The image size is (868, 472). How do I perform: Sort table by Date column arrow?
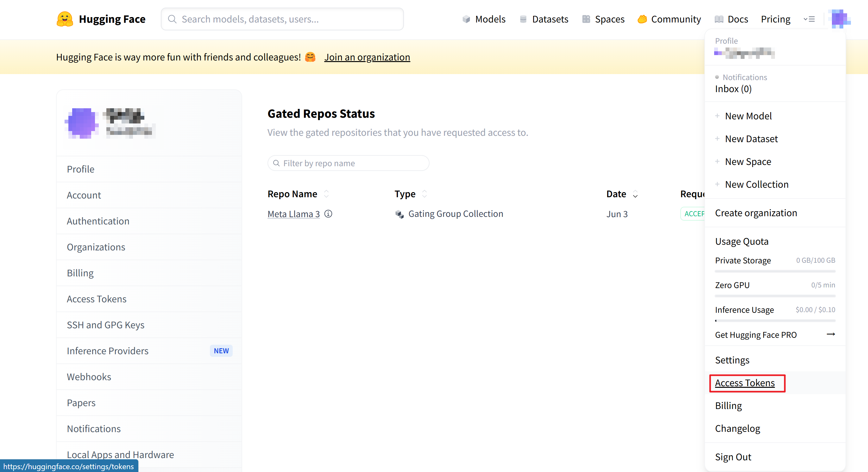tap(635, 194)
